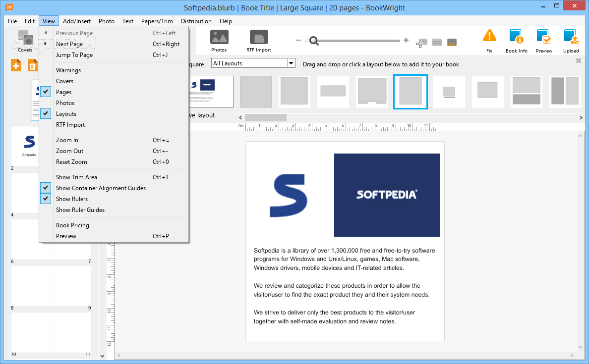Open Book Info icon
This screenshot has height=364, width=589.
517,41
